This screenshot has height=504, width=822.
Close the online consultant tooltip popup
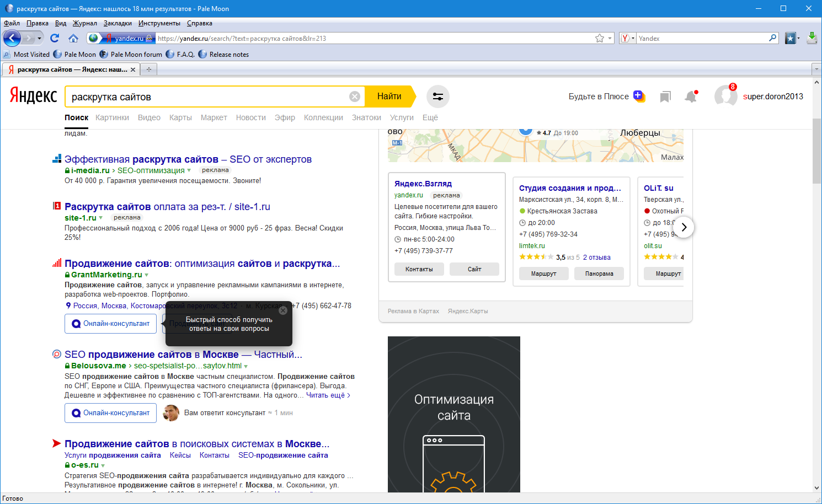pos(283,310)
